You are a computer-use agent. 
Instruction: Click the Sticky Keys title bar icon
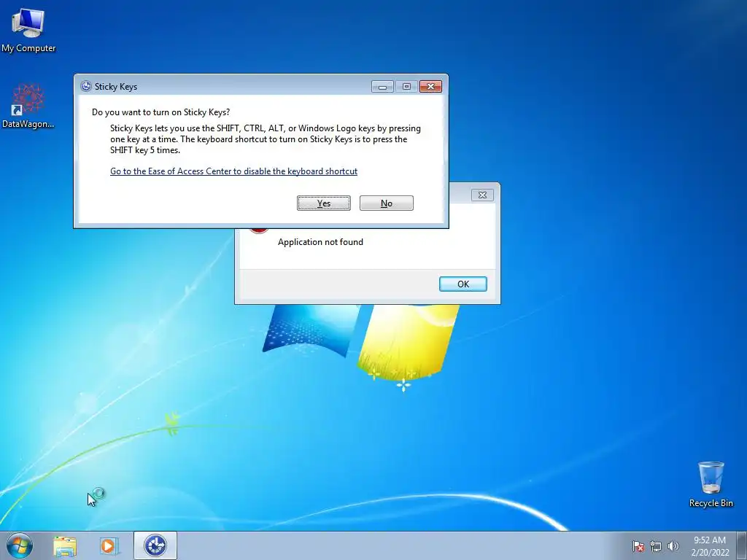86,86
